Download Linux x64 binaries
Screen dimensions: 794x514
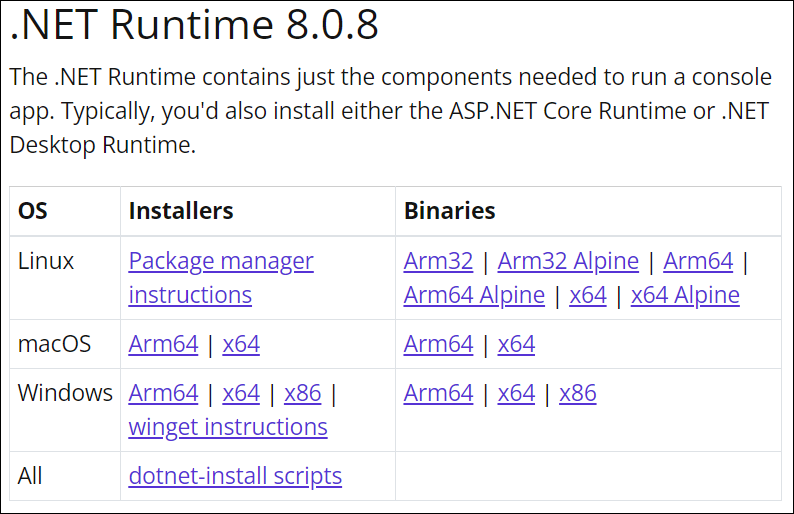click(588, 296)
